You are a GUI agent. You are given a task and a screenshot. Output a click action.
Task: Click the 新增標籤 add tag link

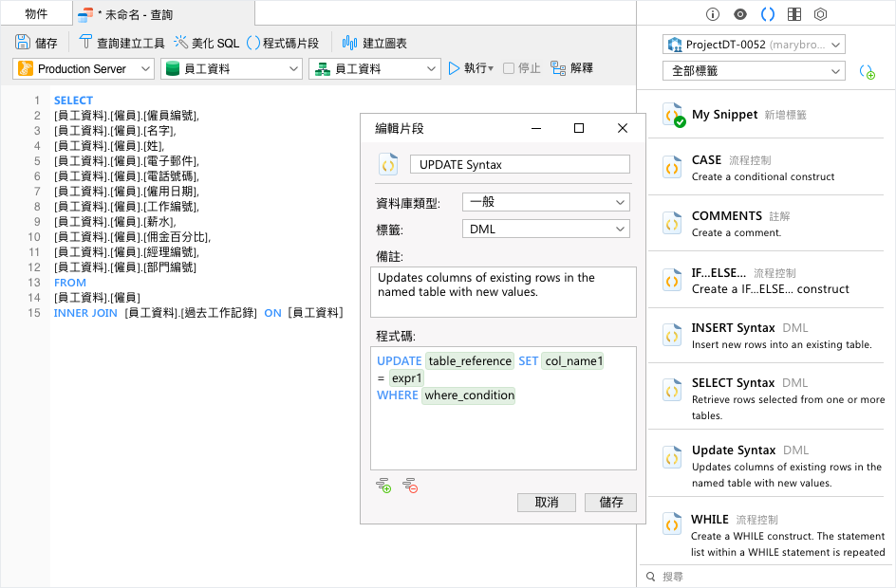[785, 115]
